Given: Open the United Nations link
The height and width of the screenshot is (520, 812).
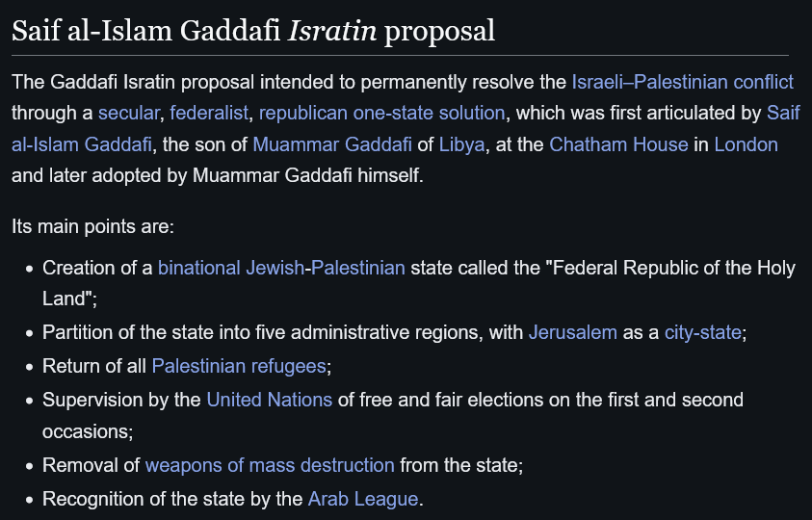Looking at the screenshot, I should click(270, 400).
